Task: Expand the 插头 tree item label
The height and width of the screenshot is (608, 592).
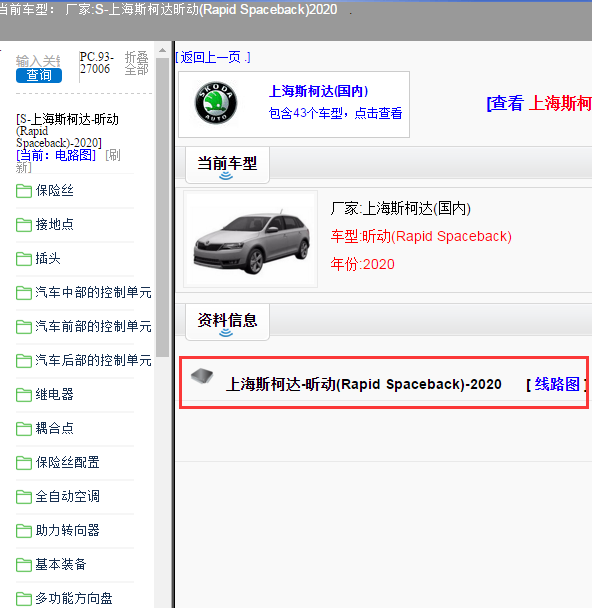Action: 48,258
